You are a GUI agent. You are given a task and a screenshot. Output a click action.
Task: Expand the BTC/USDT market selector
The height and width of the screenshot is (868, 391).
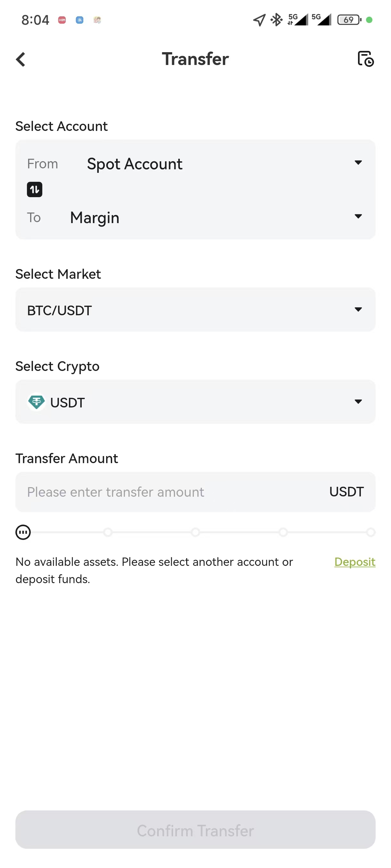195,310
